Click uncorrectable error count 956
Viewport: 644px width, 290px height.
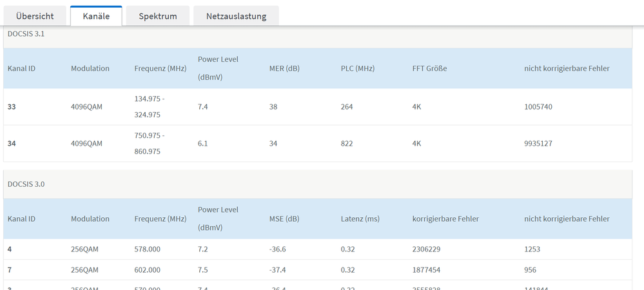coord(531,270)
